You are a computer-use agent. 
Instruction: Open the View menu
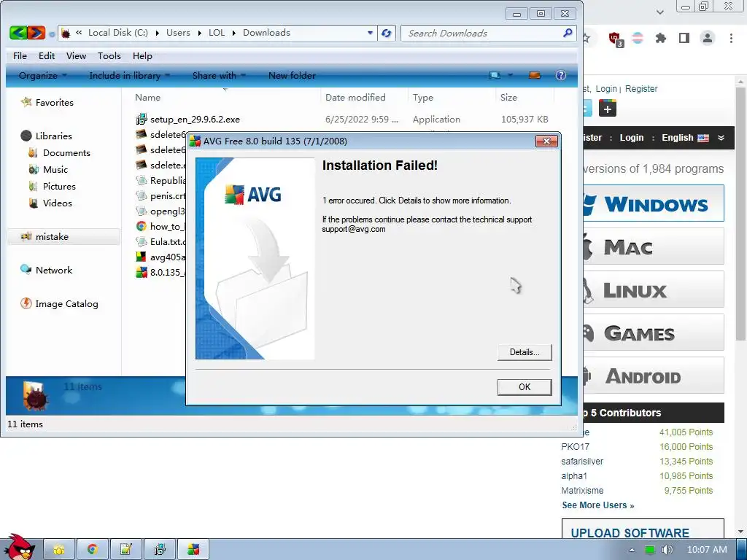coord(76,55)
